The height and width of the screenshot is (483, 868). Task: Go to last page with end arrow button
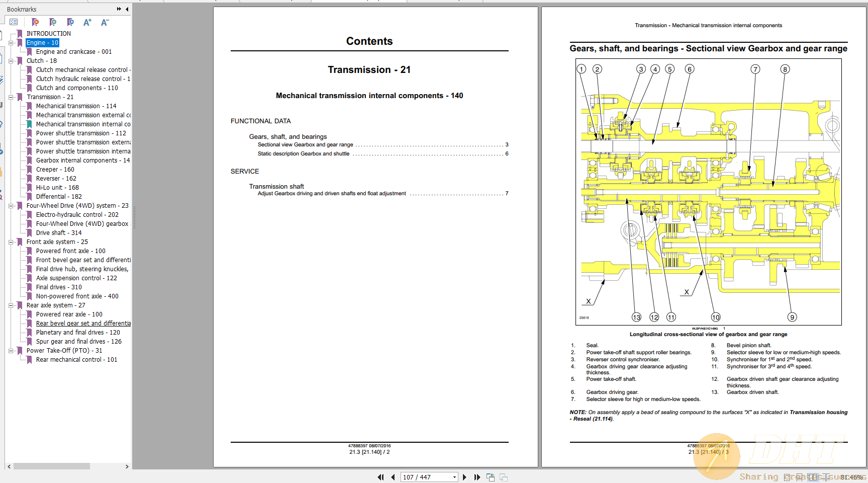click(x=477, y=476)
